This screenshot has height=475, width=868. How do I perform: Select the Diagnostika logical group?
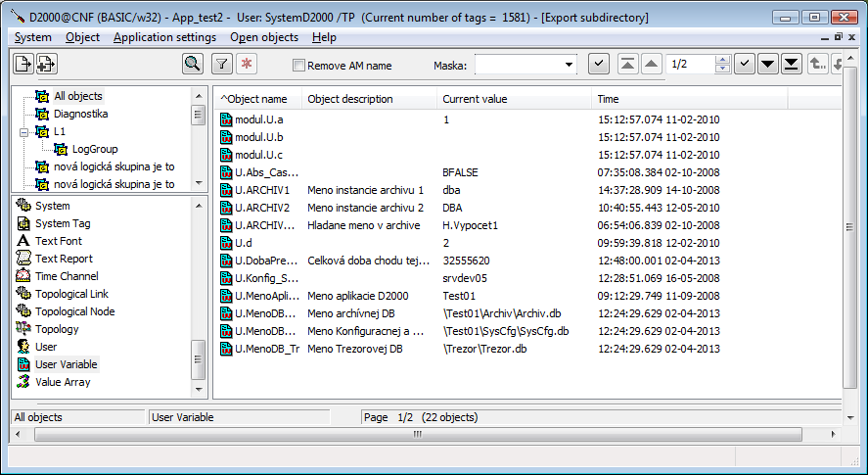click(80, 114)
